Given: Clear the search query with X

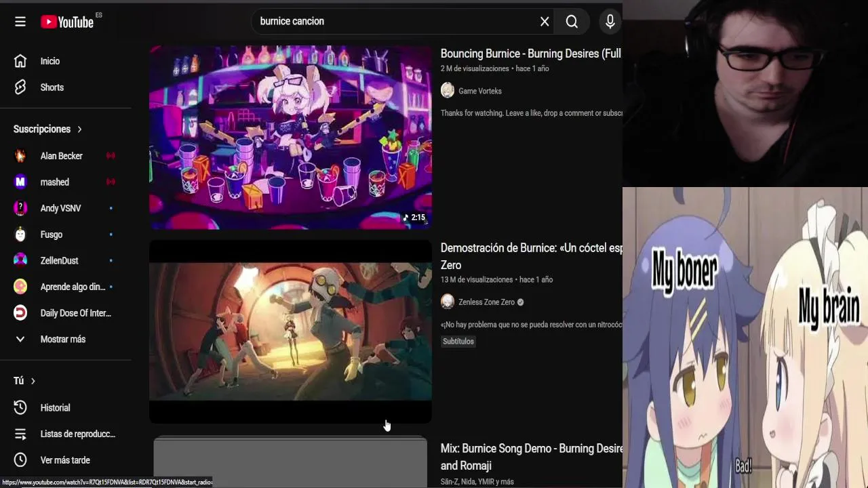Looking at the screenshot, I should [545, 22].
